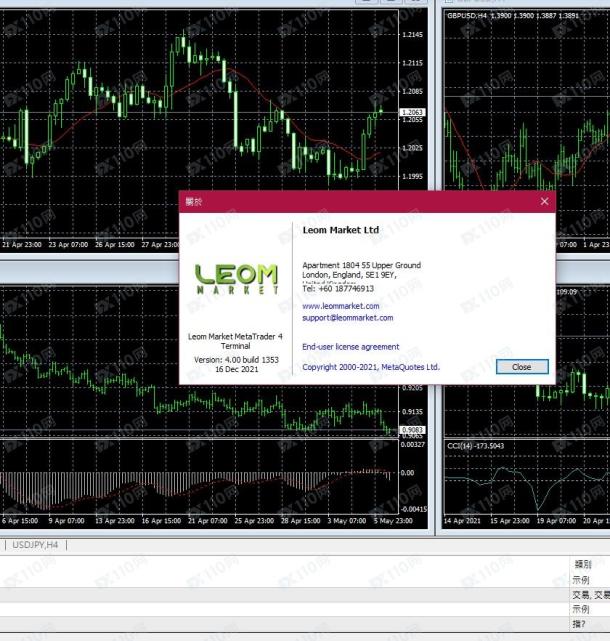Open the End-user license agreement link
Viewport: 610px width, 641px height.
point(350,347)
